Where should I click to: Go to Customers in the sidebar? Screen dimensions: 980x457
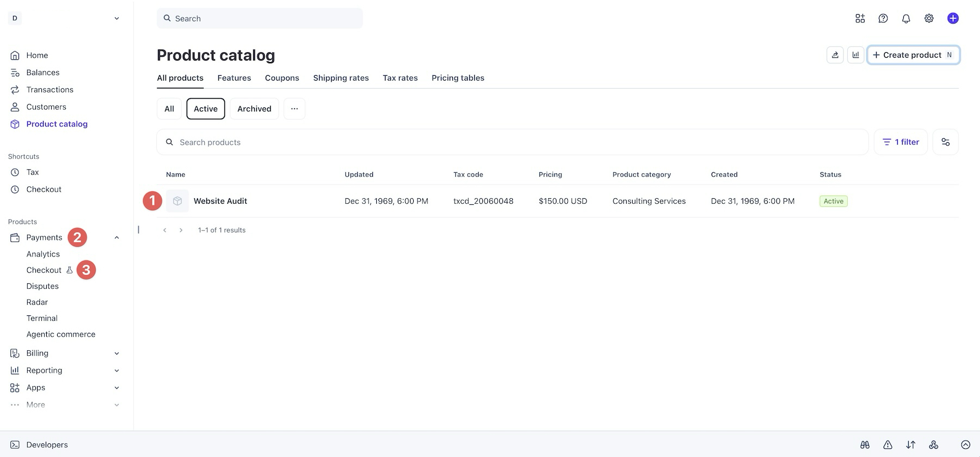tap(46, 107)
